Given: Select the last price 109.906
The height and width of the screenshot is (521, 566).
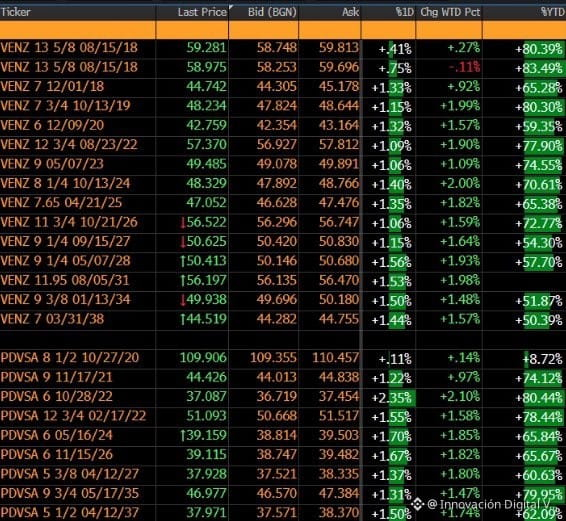Looking at the screenshot, I should (x=203, y=358).
